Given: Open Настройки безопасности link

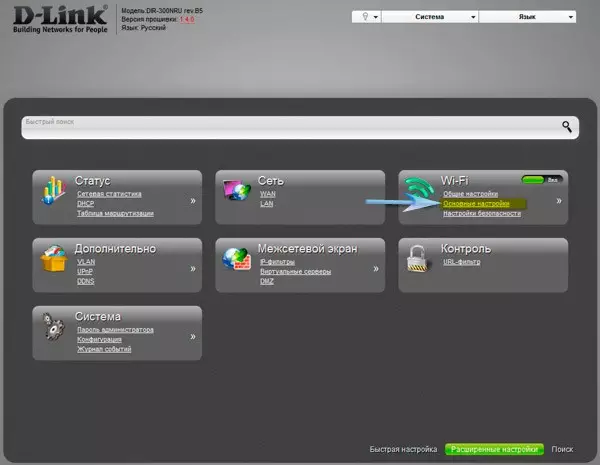Looking at the screenshot, I should click(482, 213).
